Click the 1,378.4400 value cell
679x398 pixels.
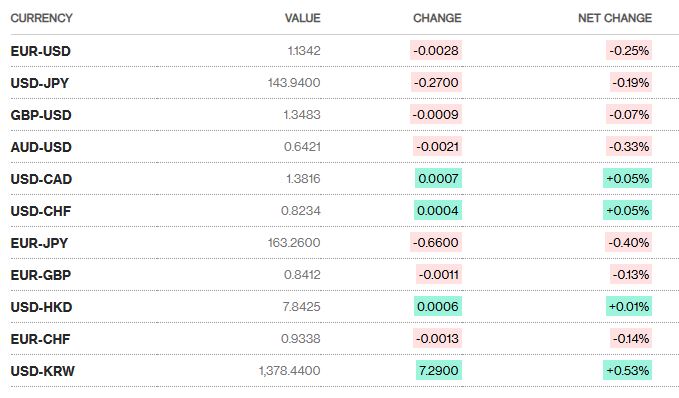pos(289,371)
